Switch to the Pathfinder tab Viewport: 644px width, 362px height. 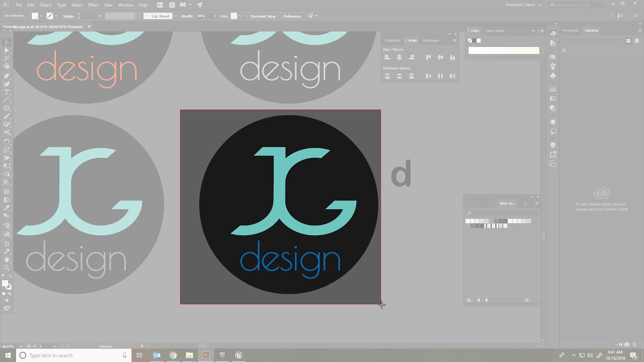tap(431, 40)
